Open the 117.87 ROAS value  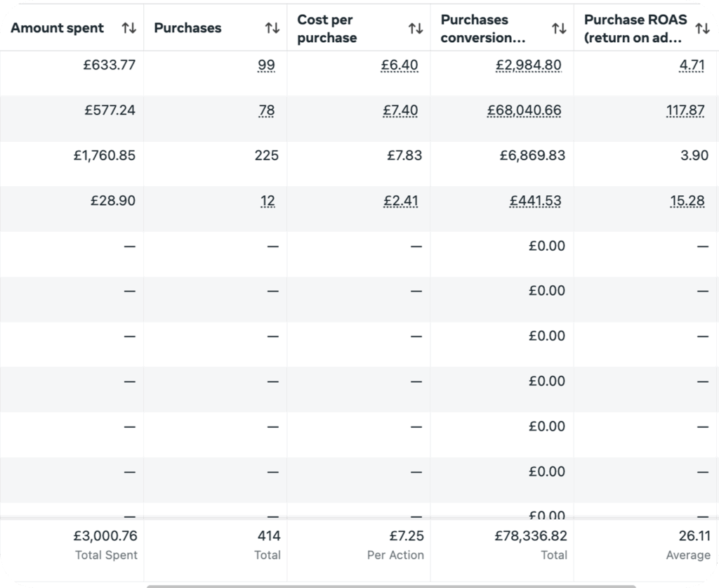(x=685, y=110)
